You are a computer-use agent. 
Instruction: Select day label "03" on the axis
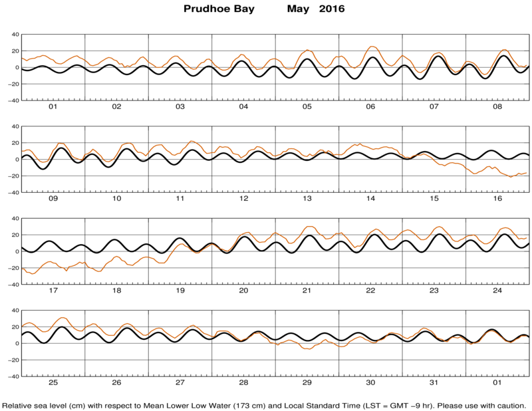[180, 106]
